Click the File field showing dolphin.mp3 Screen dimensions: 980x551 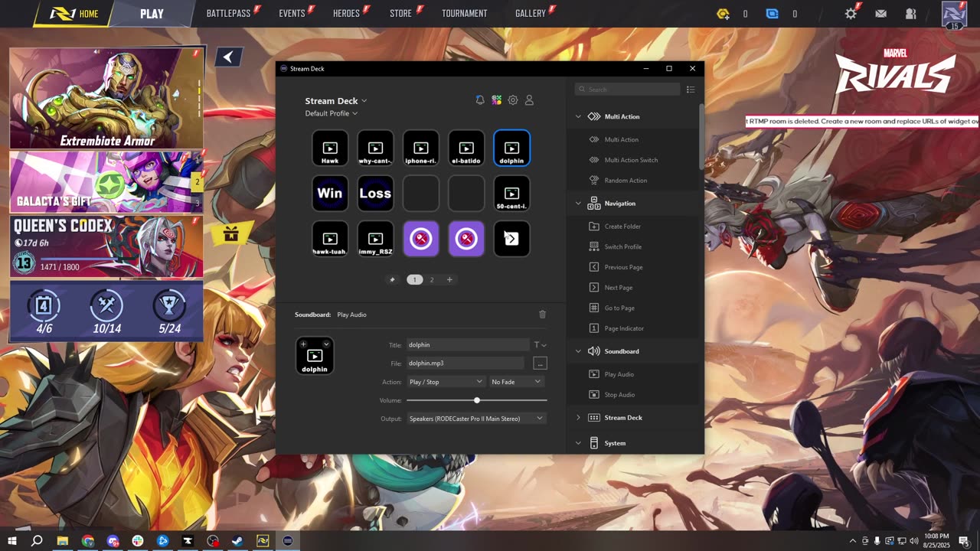tap(465, 364)
